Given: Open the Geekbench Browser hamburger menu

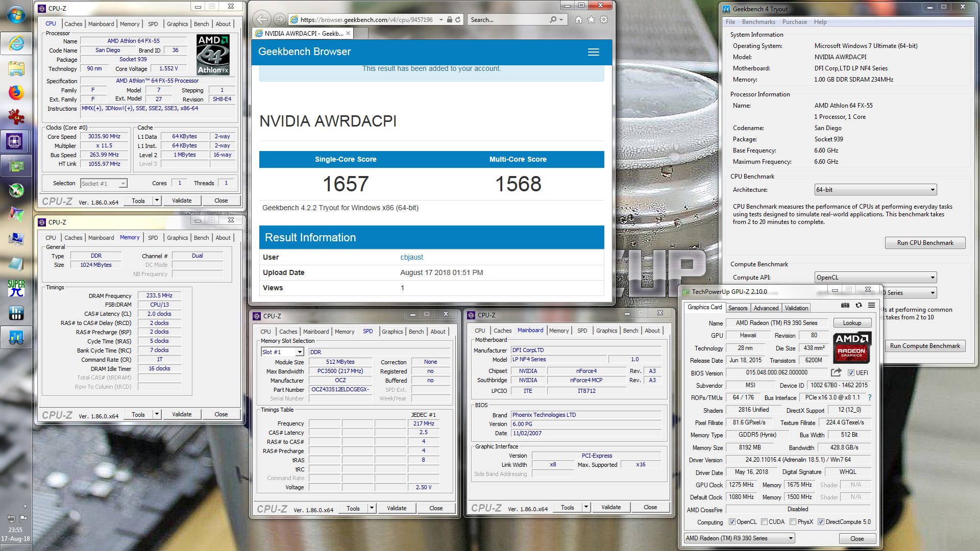Looking at the screenshot, I should coord(593,52).
